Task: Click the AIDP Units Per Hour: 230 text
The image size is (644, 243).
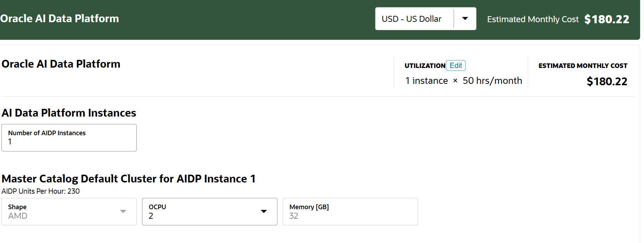Action: point(41,191)
